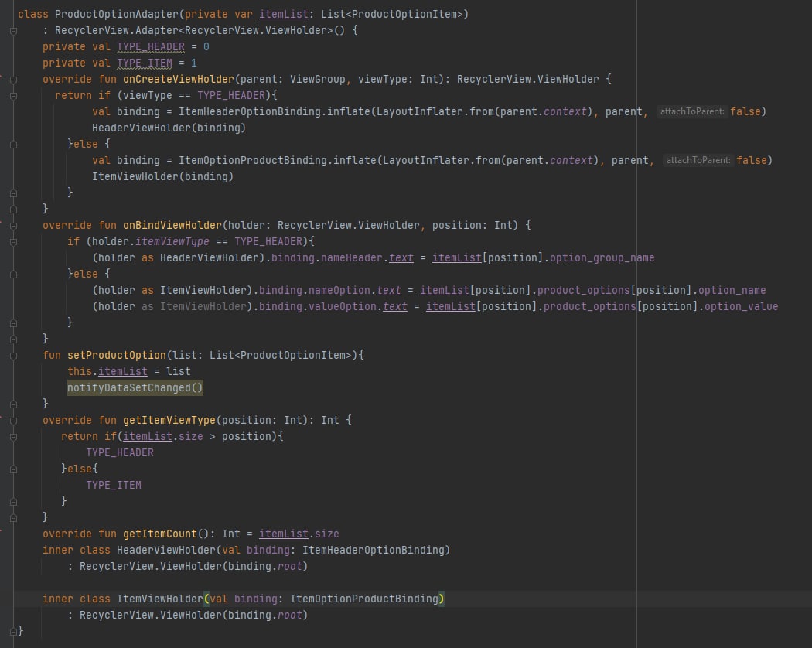The height and width of the screenshot is (648, 812).
Task: Click the fold end marker at the class closing brace
Action: 13,632
